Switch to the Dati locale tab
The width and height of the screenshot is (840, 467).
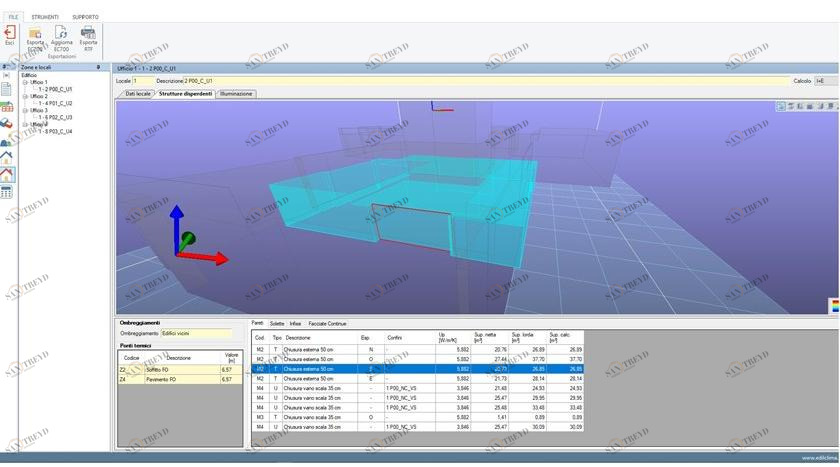click(137, 93)
